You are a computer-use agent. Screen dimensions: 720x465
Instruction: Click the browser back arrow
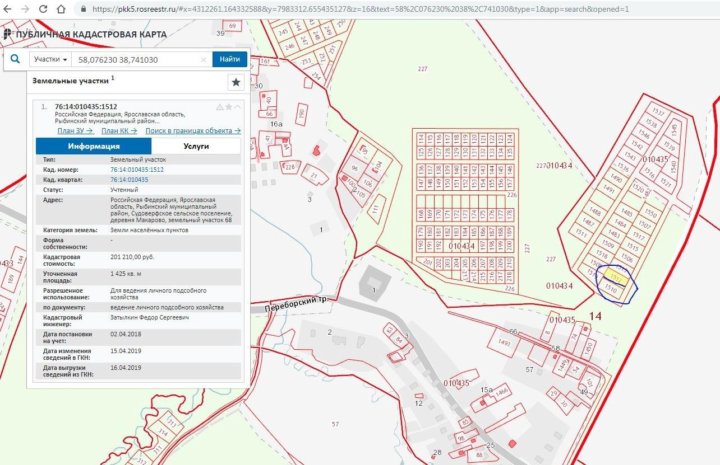click(x=9, y=8)
